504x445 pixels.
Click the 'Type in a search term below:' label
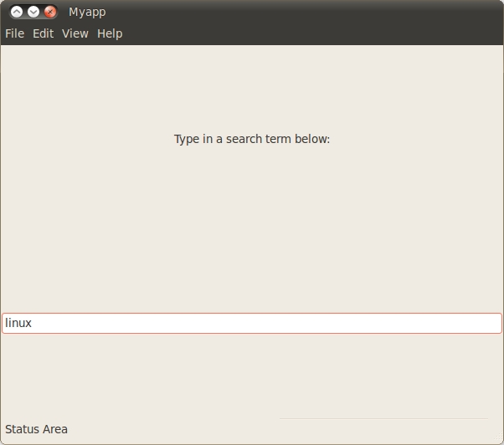(x=252, y=139)
